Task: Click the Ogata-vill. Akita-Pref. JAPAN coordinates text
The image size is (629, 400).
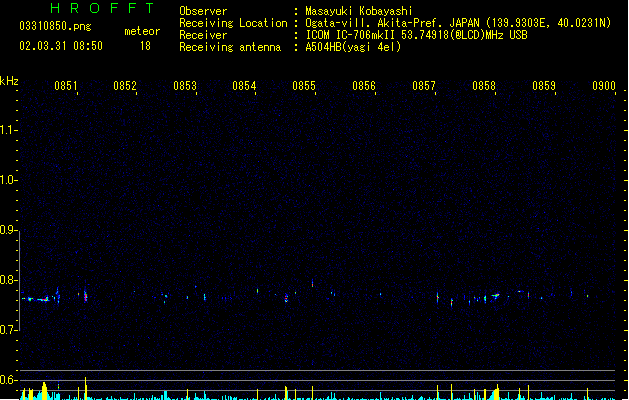Action: pos(458,23)
